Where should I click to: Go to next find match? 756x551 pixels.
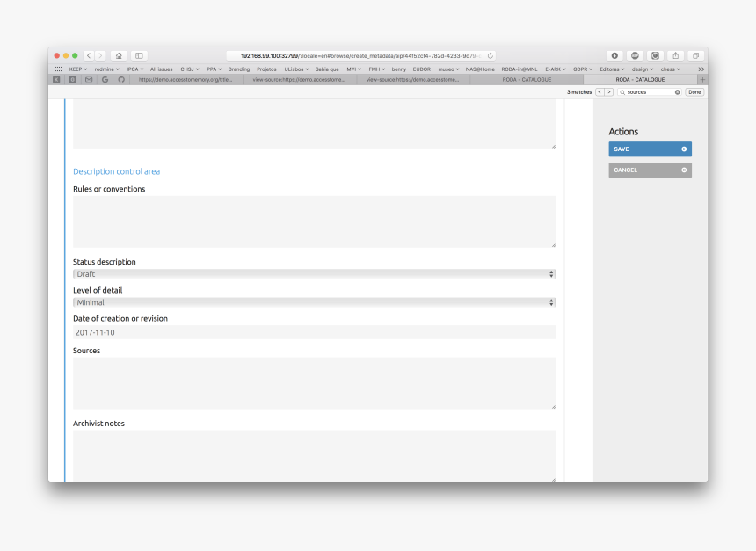[x=608, y=91]
